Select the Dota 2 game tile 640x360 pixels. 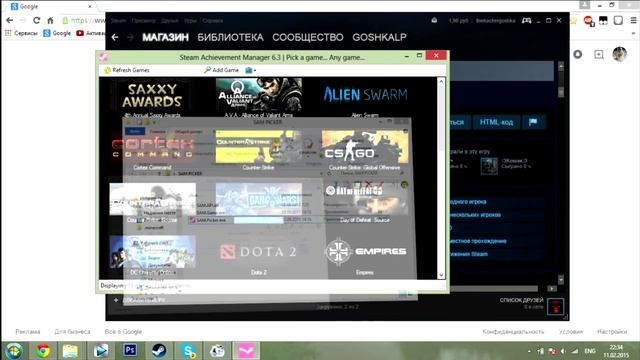[259, 255]
